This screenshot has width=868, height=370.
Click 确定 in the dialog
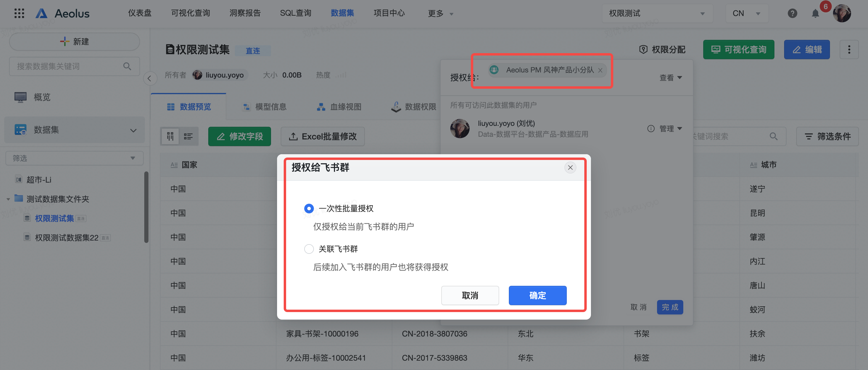point(537,295)
